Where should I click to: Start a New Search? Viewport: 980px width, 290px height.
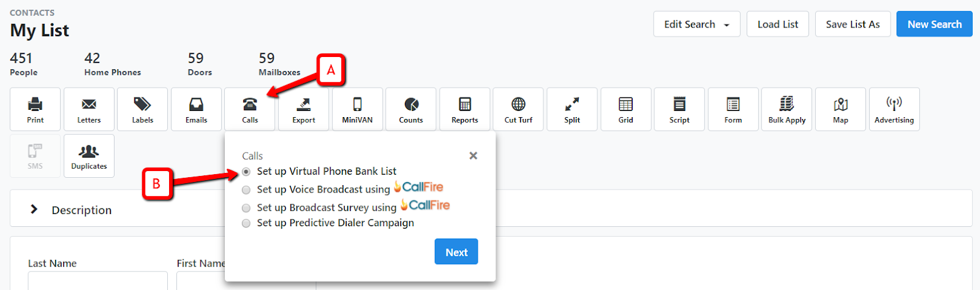934,24
